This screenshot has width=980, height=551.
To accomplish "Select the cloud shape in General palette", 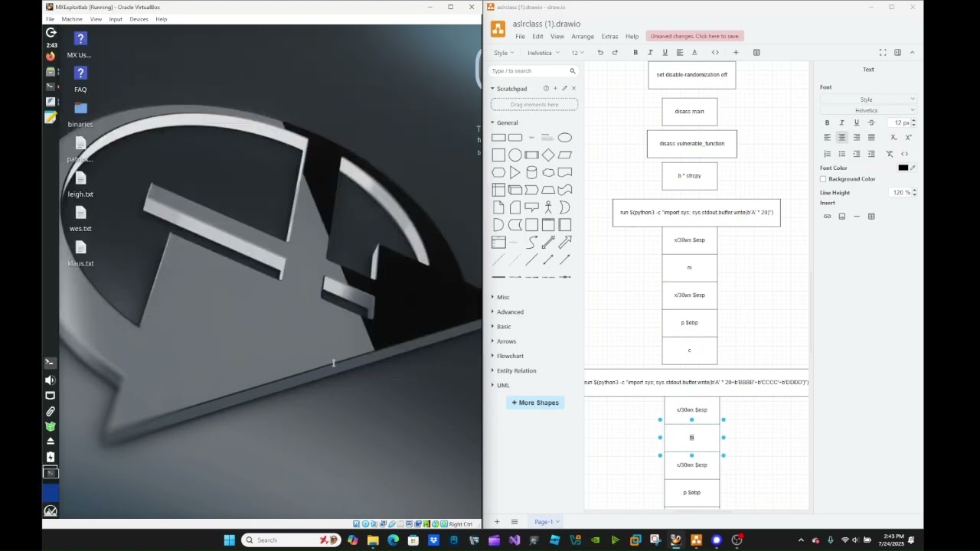I will tap(548, 173).
